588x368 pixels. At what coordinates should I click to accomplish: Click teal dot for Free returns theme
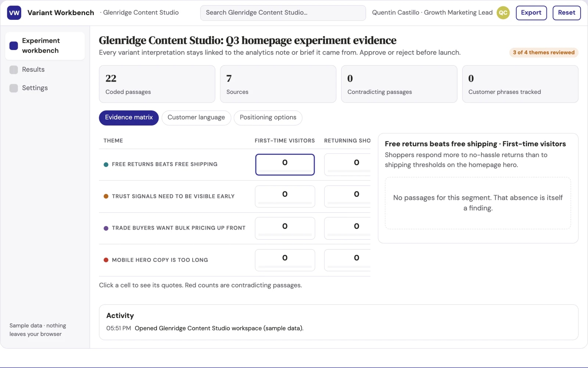106,164
